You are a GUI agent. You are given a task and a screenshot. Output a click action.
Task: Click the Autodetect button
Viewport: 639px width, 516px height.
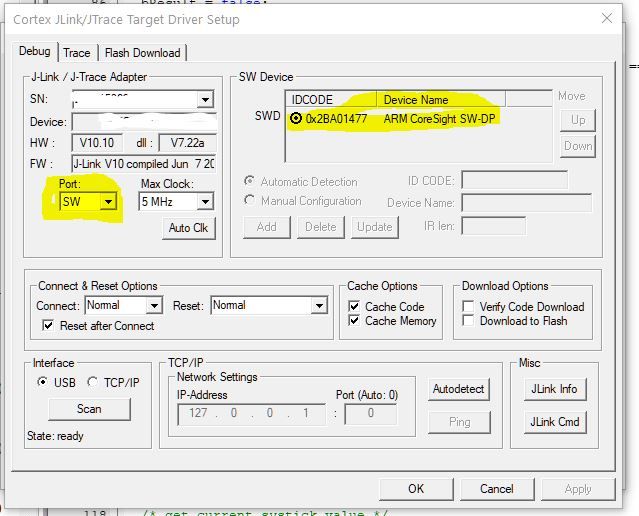pos(458,389)
